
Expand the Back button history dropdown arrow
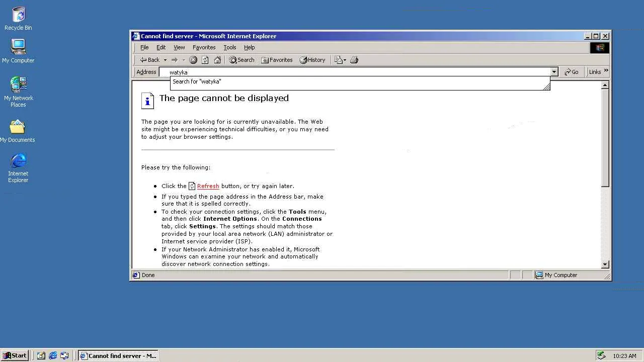165,60
